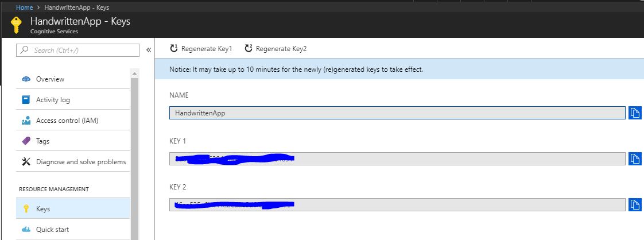Click the Diagnose wrench icon

click(x=26, y=161)
